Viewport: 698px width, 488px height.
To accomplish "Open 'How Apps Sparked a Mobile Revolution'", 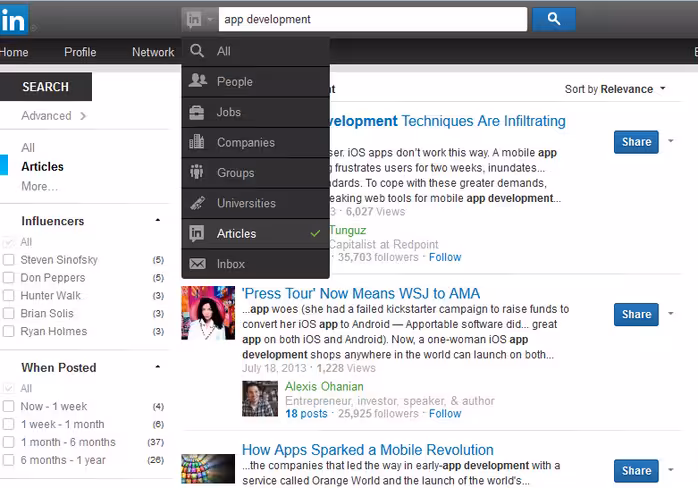I will (x=368, y=450).
